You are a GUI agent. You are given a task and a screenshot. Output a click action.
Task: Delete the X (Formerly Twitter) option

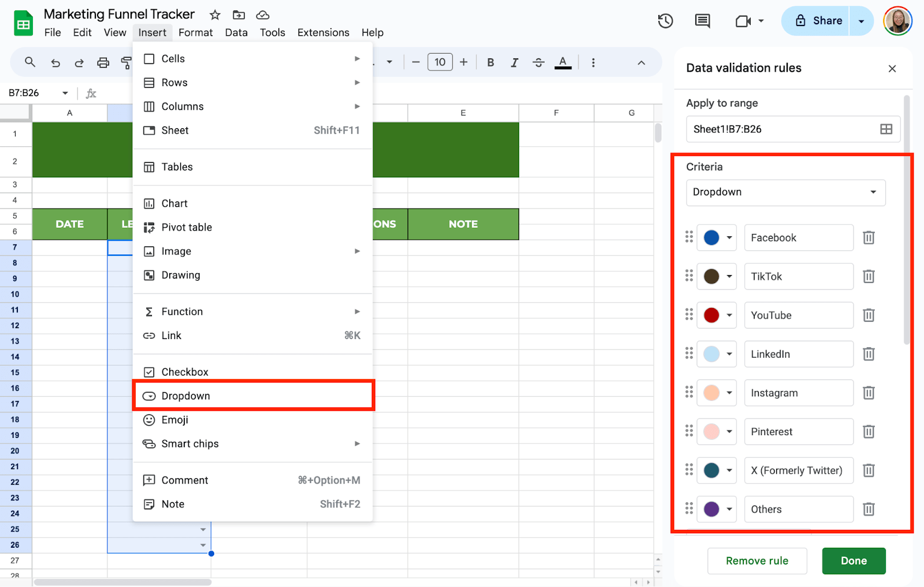[x=869, y=470]
